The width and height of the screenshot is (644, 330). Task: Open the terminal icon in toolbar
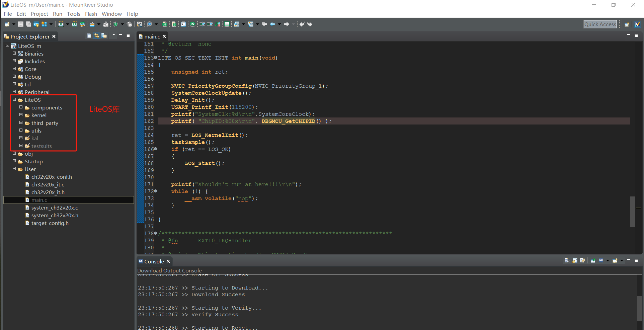[183, 24]
